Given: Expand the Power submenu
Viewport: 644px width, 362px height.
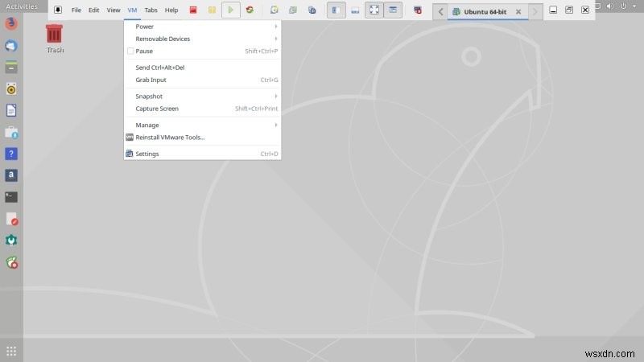Looking at the screenshot, I should point(202,27).
